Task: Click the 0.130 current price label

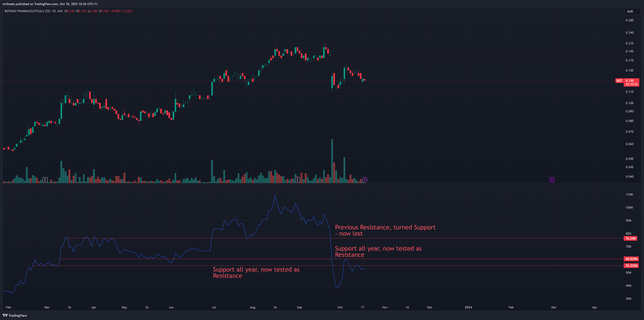Action: point(629,81)
